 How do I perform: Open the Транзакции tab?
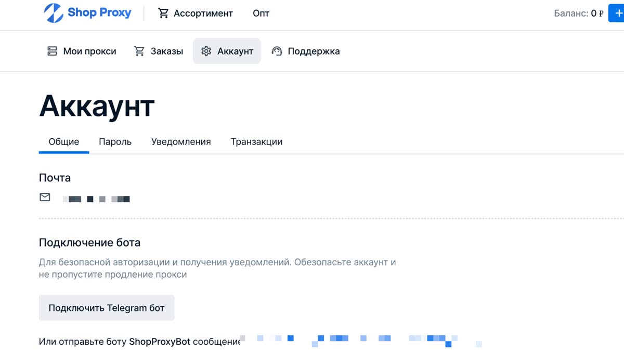tap(256, 141)
